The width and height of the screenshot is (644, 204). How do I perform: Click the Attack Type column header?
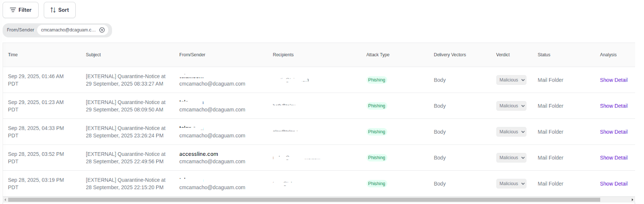click(x=378, y=55)
